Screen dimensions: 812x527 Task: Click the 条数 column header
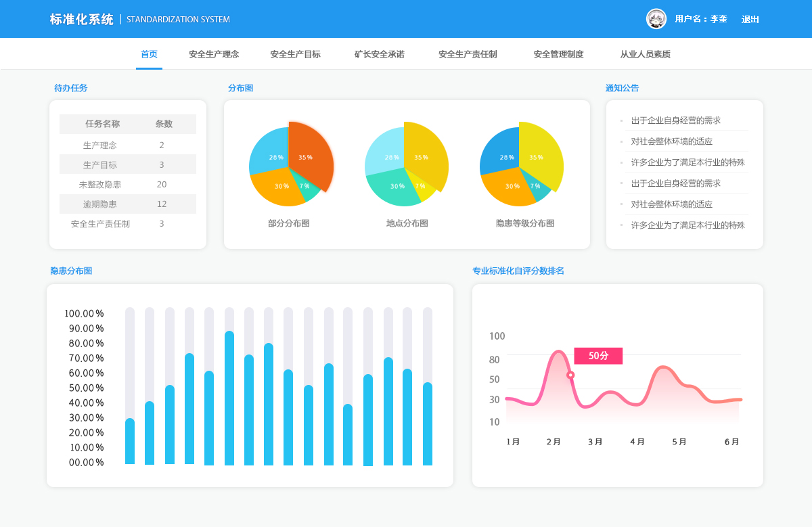(164, 124)
